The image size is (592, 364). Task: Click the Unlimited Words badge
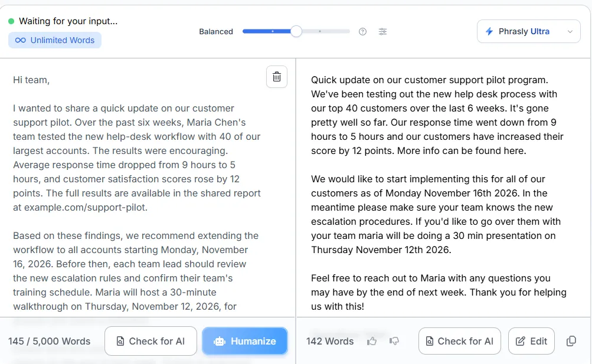[55, 40]
